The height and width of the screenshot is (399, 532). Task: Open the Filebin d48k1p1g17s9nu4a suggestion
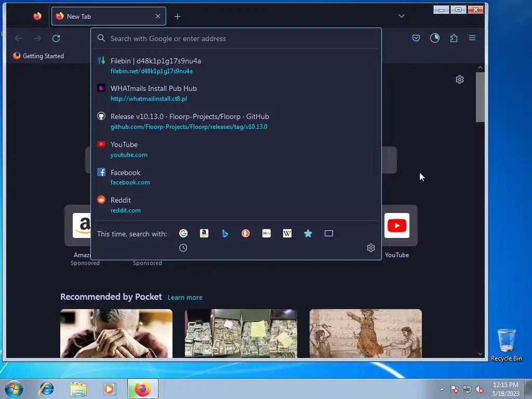pyautogui.click(x=236, y=65)
